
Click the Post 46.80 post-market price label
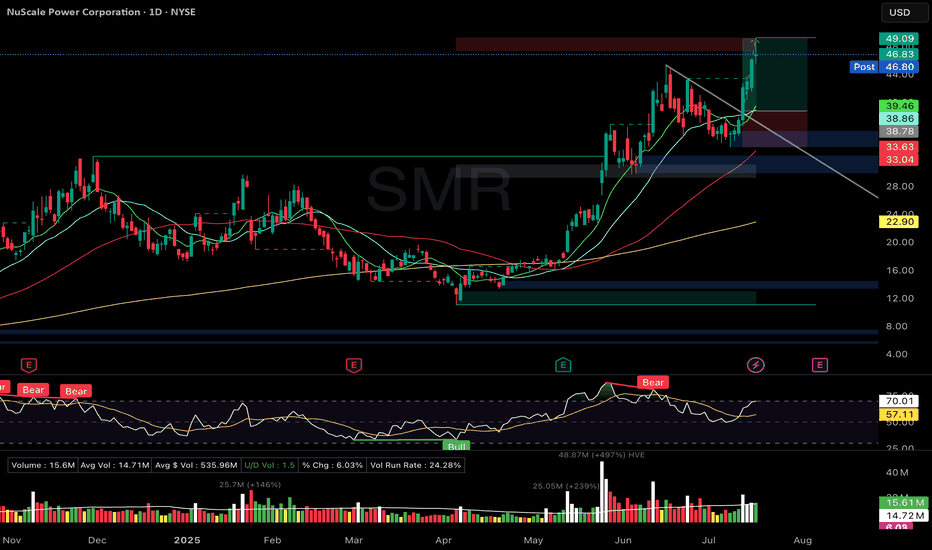(884, 67)
